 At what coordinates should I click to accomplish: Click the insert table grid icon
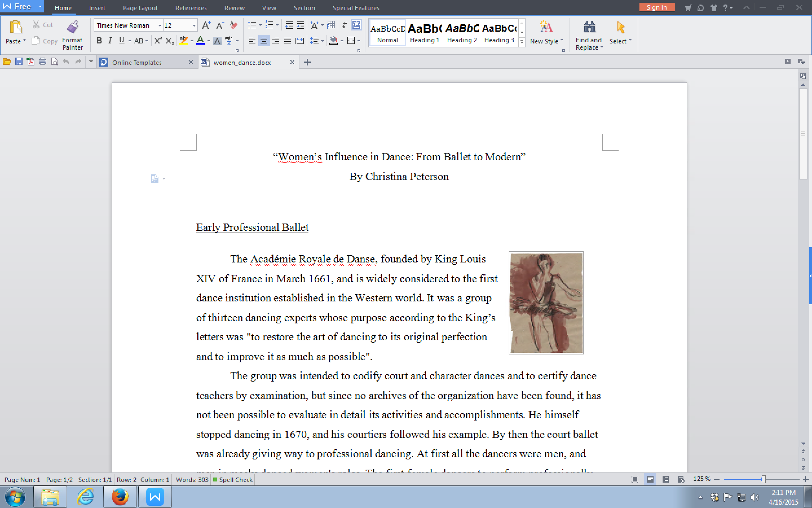pyautogui.click(x=331, y=25)
